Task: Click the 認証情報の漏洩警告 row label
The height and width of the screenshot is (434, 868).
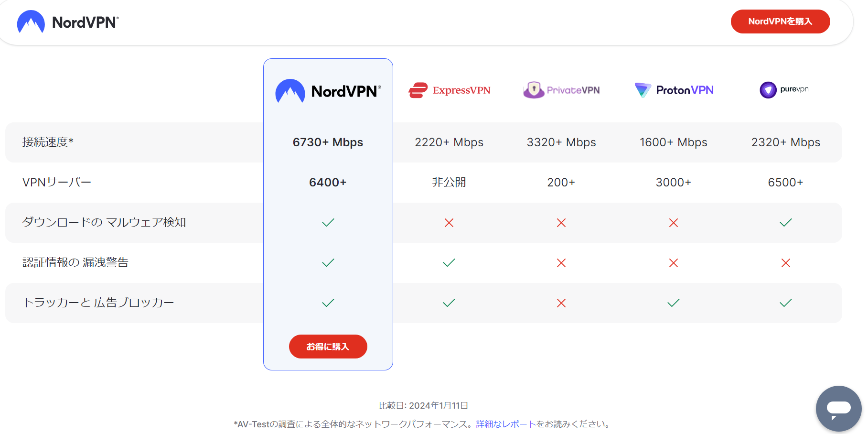Action: coord(75,262)
